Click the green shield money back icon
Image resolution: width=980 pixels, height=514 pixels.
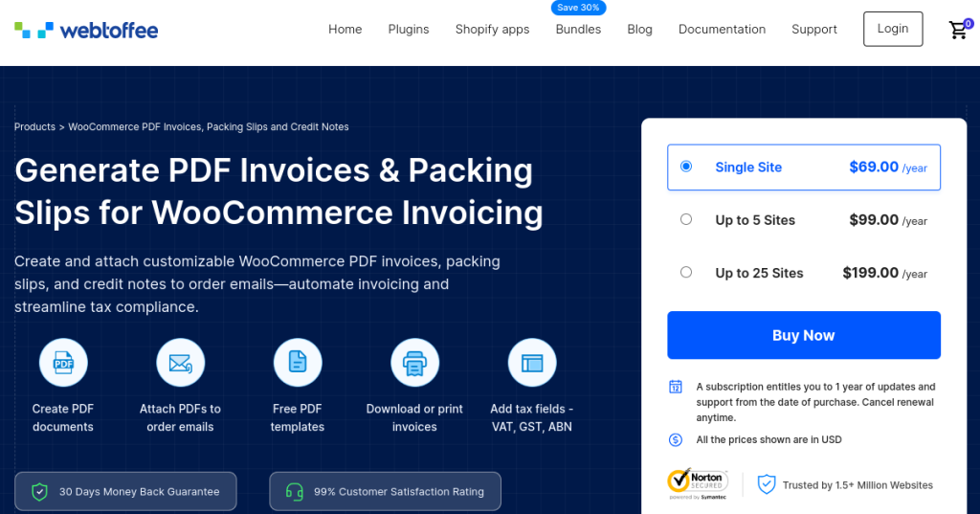click(x=39, y=492)
